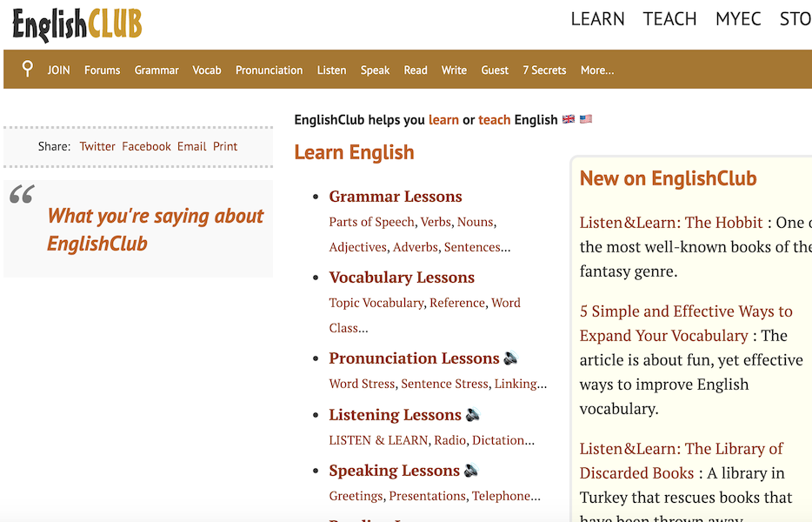Open the Word Stress link
This screenshot has width=812, height=522.
pyautogui.click(x=362, y=383)
